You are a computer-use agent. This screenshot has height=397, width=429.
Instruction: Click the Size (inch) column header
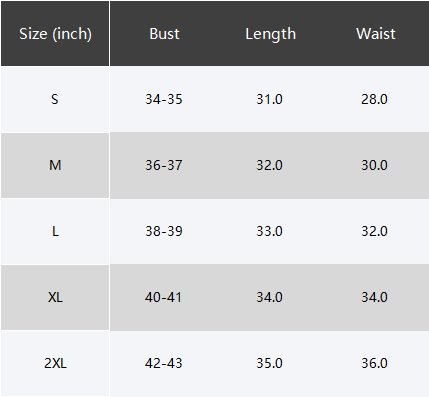(x=55, y=34)
